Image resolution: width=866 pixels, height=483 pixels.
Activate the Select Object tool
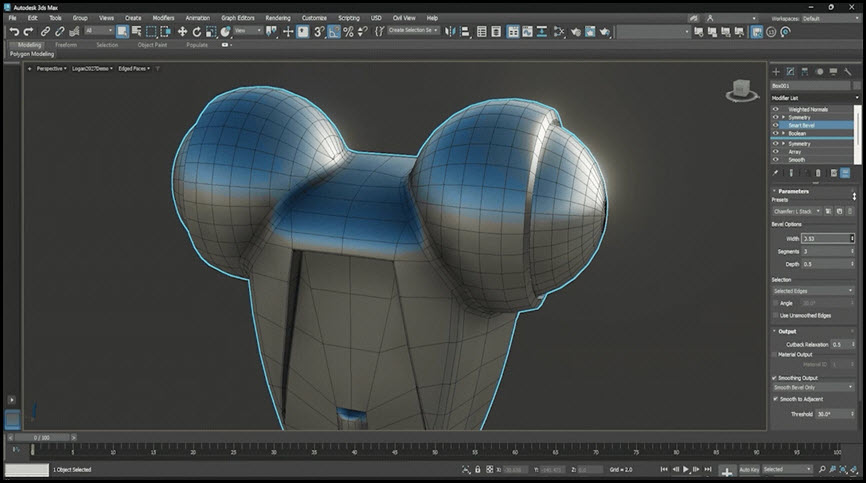click(x=122, y=31)
